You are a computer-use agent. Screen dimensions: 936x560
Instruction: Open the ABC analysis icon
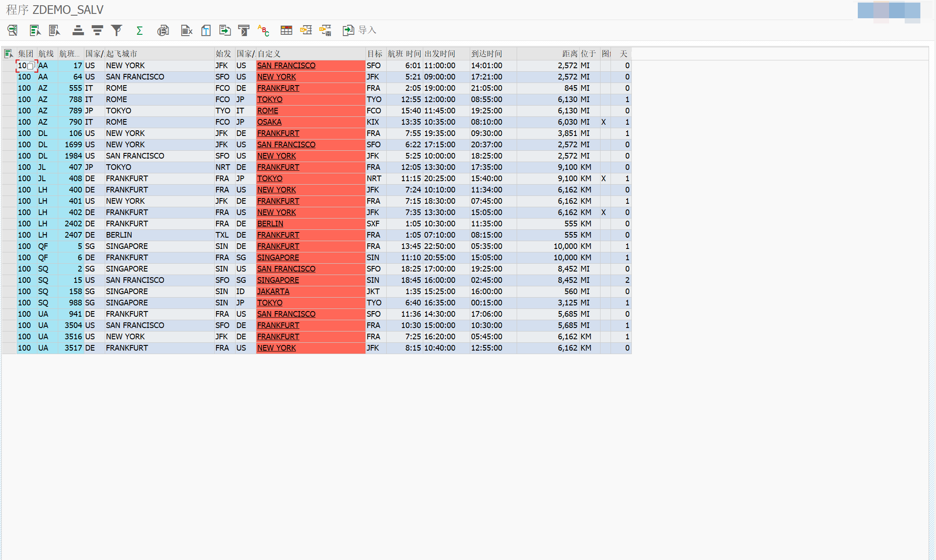[x=263, y=30]
